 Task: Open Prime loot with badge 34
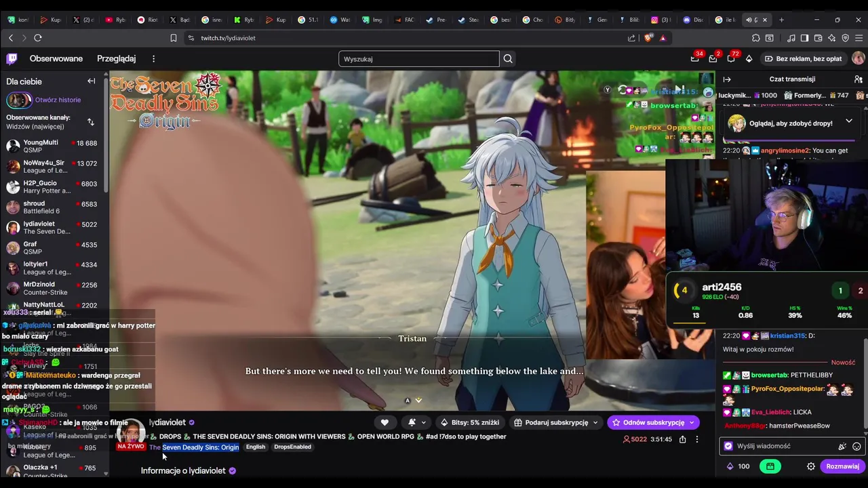[695, 59]
